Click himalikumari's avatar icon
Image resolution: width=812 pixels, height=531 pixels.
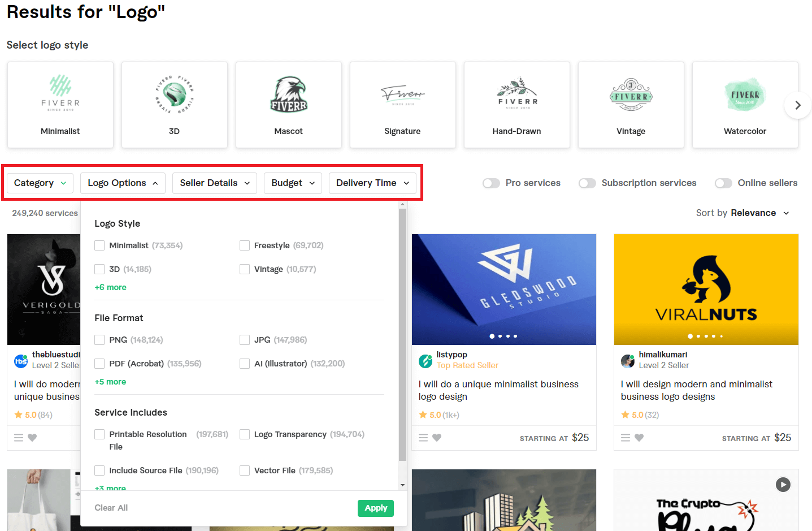(x=628, y=361)
